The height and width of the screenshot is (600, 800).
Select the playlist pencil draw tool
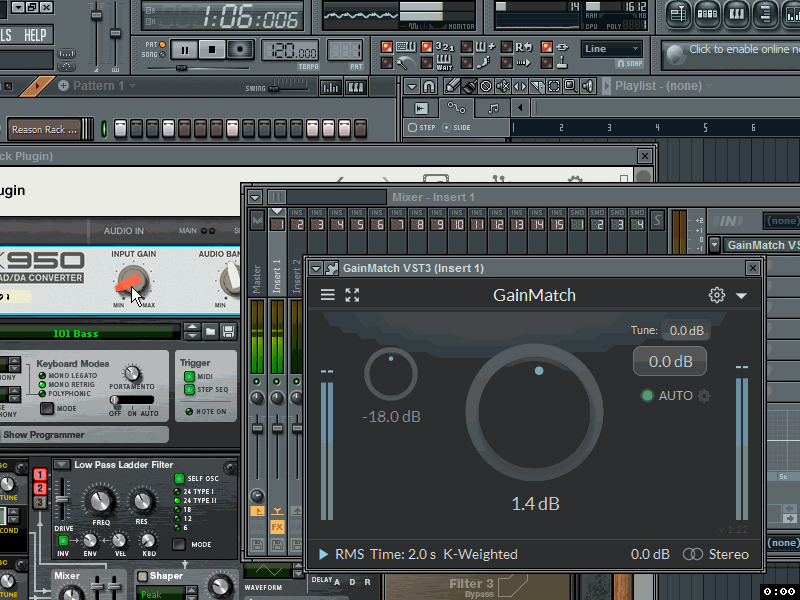click(x=452, y=86)
